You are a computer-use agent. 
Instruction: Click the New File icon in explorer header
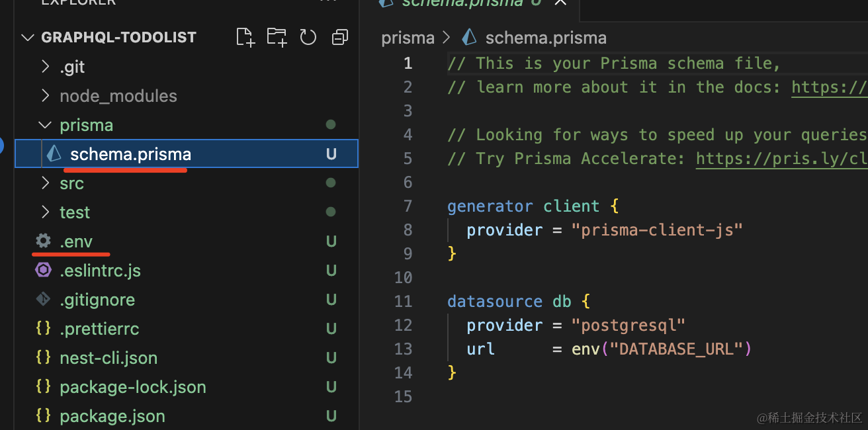click(245, 37)
